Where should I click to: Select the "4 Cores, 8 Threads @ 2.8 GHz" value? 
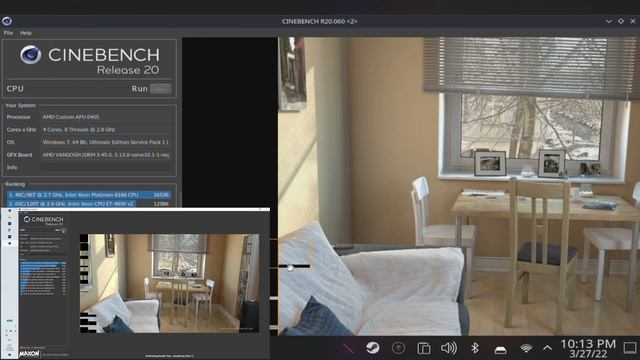(79, 129)
